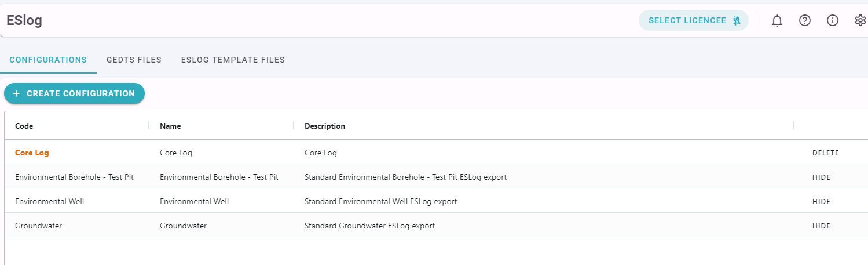This screenshot has width=868, height=265.
Task: Sort by the Name column header
Action: coord(170,126)
